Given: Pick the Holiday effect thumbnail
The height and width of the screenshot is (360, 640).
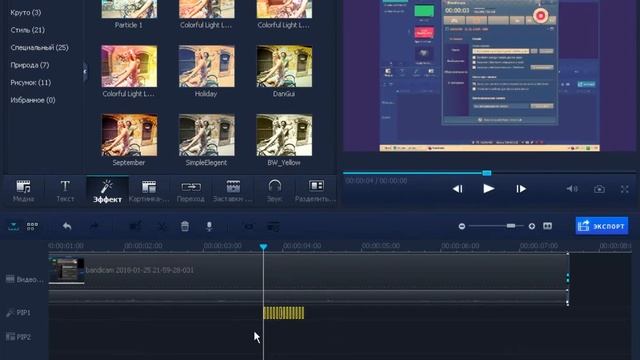Looking at the screenshot, I should [207, 66].
